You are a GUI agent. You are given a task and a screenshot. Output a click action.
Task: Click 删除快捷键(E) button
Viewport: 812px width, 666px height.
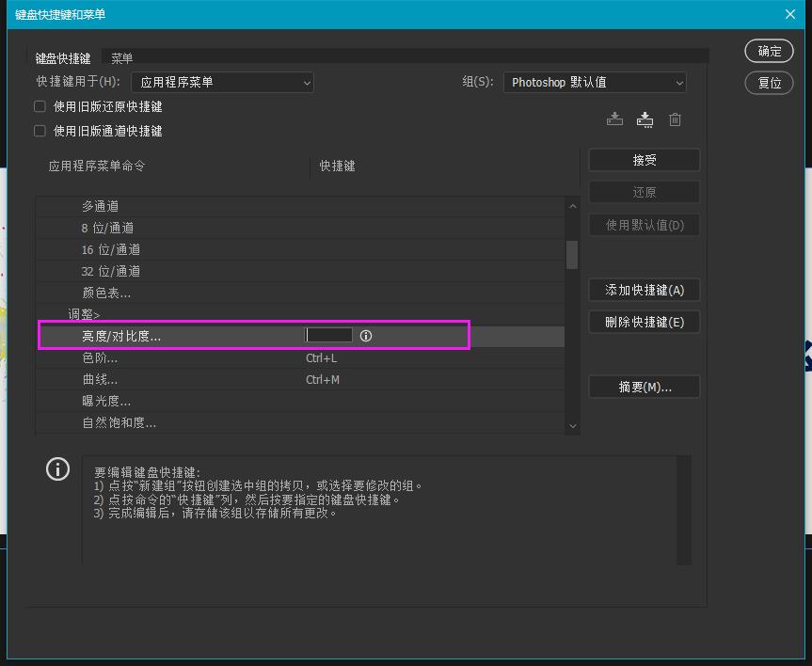[x=645, y=322]
